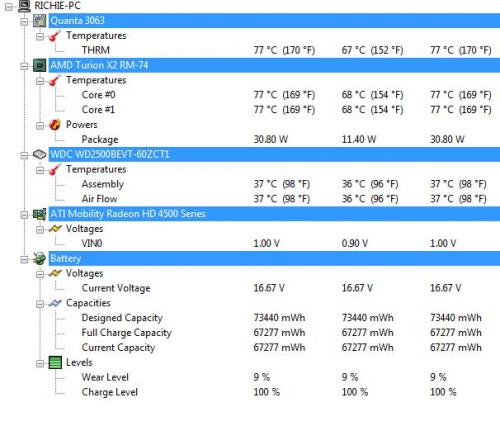Select the WDC WD2500BEVT-60ZCT1 row

point(274,154)
